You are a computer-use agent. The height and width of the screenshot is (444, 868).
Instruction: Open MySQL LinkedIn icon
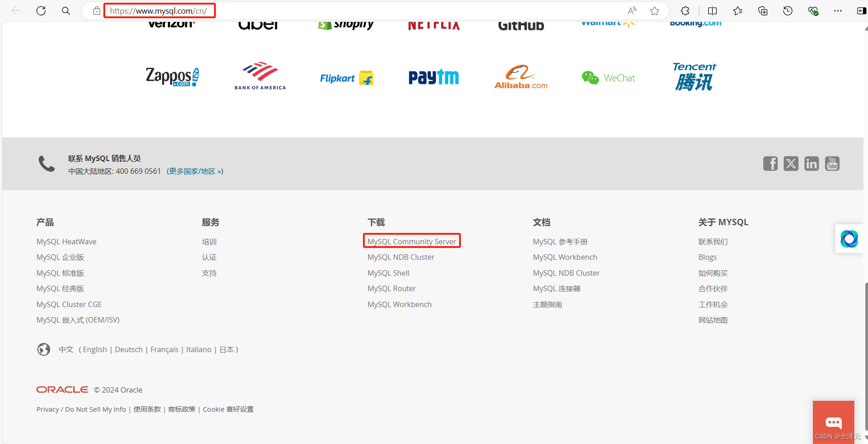click(x=812, y=163)
